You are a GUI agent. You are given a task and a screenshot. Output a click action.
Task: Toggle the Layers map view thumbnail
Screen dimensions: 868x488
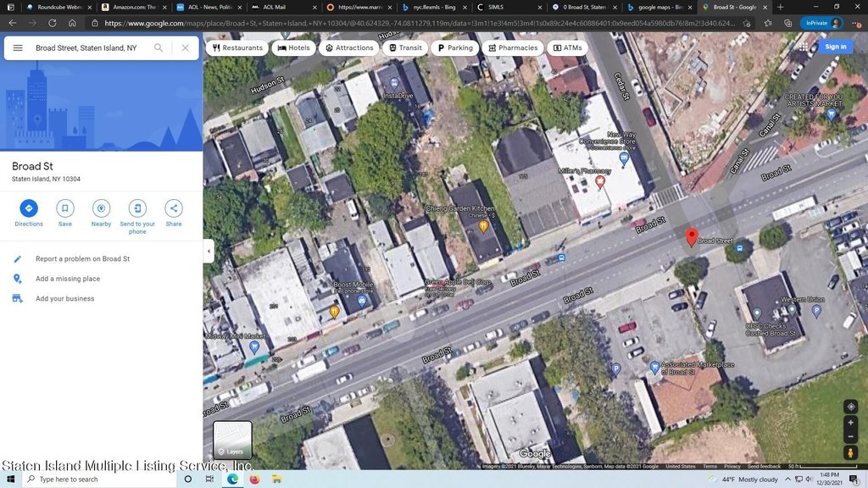coord(232,440)
